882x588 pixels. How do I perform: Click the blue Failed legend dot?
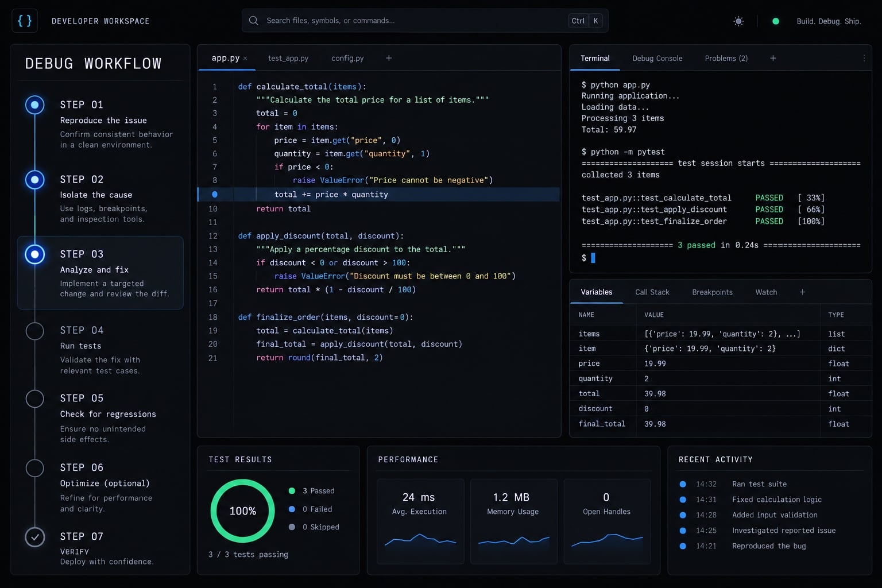(x=292, y=509)
